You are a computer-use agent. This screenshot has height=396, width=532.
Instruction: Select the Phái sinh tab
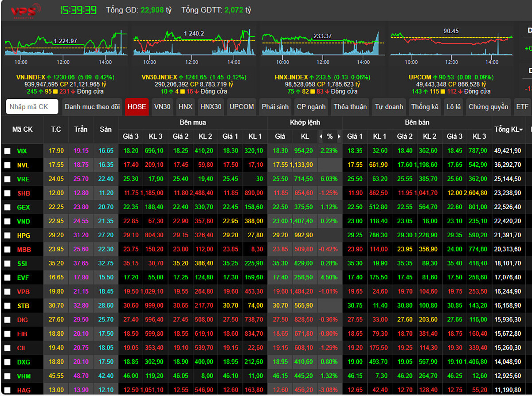275,107
